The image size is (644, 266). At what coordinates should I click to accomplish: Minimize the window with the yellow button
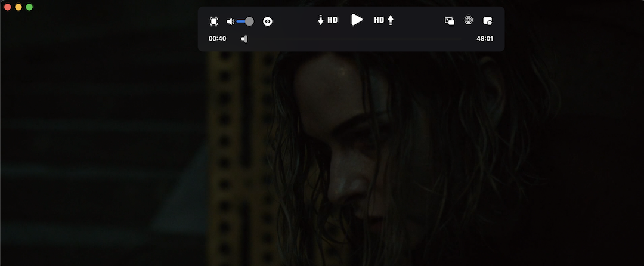pos(18,7)
